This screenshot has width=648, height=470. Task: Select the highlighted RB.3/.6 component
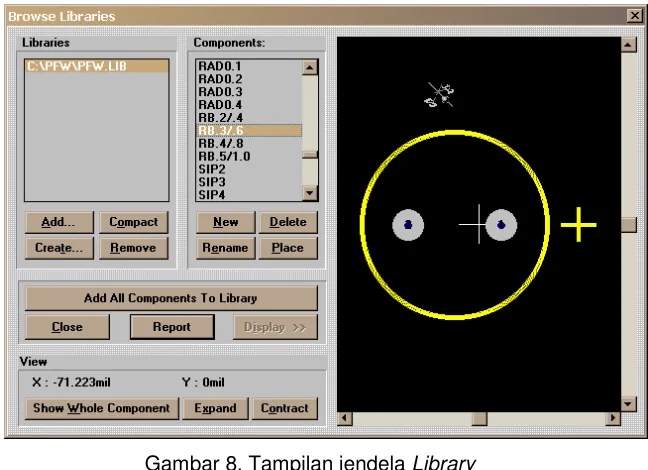(x=249, y=131)
